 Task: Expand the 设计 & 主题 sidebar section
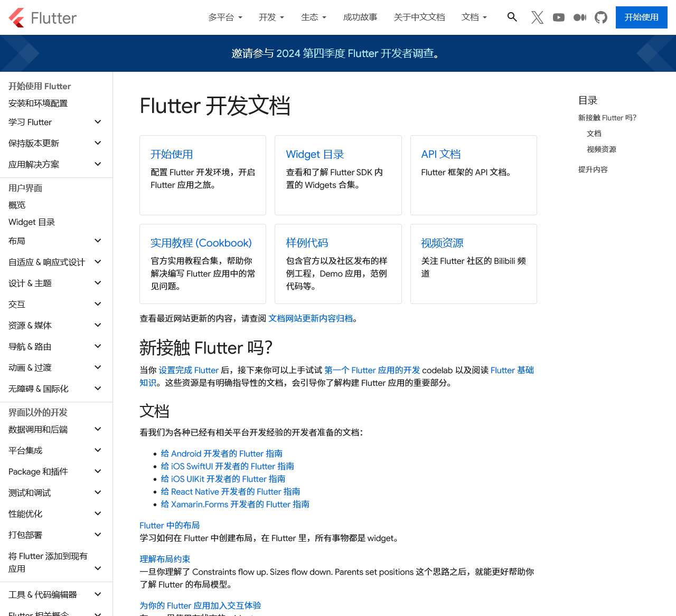coord(55,283)
